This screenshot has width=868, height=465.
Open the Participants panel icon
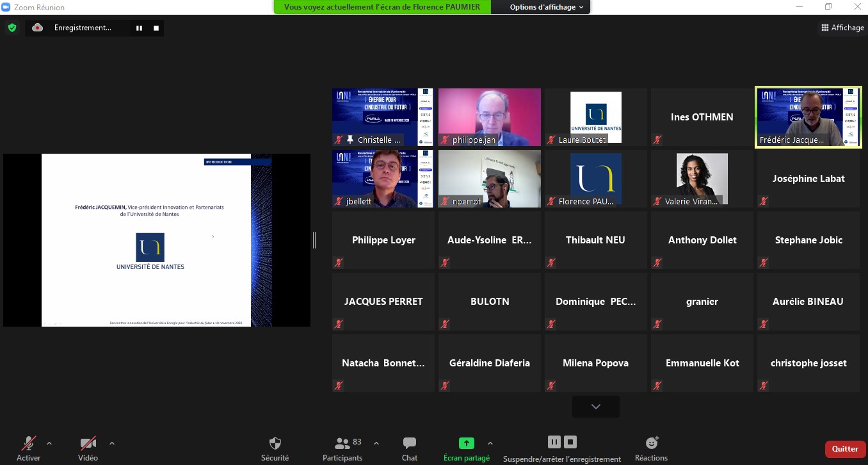click(x=342, y=443)
